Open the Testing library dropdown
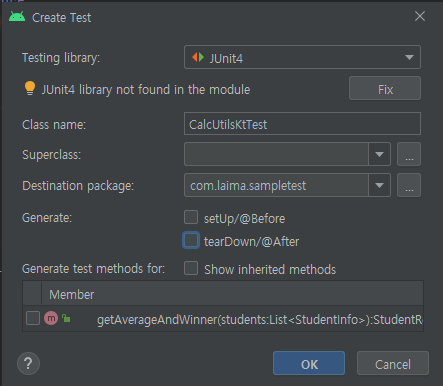 pyautogui.click(x=302, y=57)
